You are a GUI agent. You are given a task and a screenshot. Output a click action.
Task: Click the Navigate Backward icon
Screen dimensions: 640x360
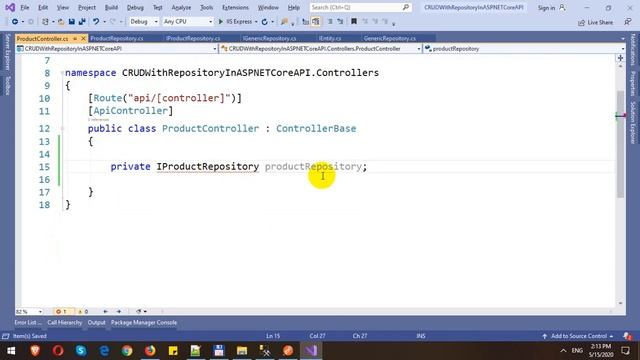[x=15, y=22]
